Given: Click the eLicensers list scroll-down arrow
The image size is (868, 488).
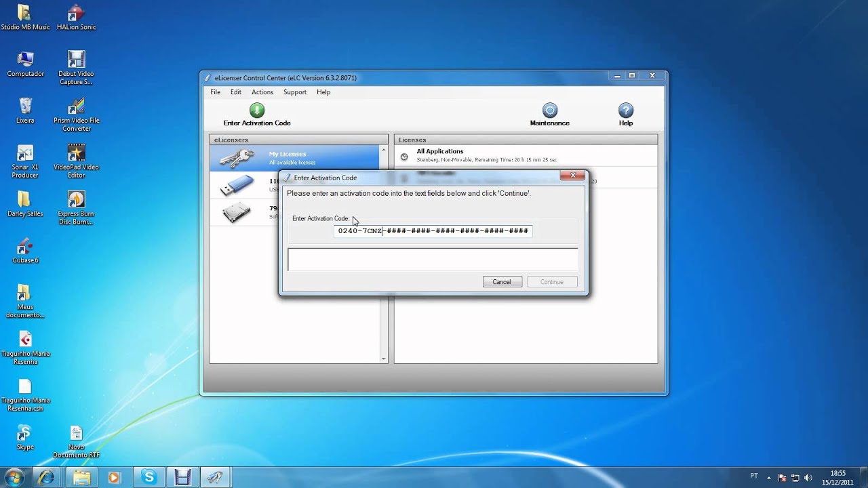Looking at the screenshot, I should click(383, 359).
